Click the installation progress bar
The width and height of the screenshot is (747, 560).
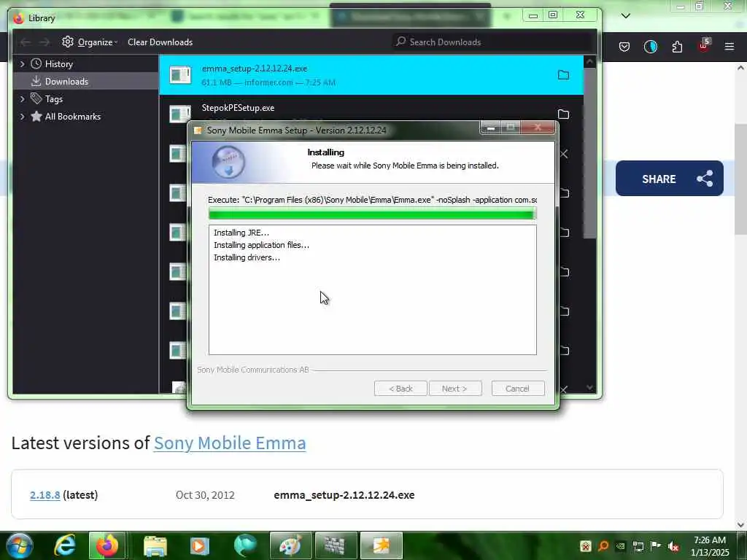[x=373, y=215]
